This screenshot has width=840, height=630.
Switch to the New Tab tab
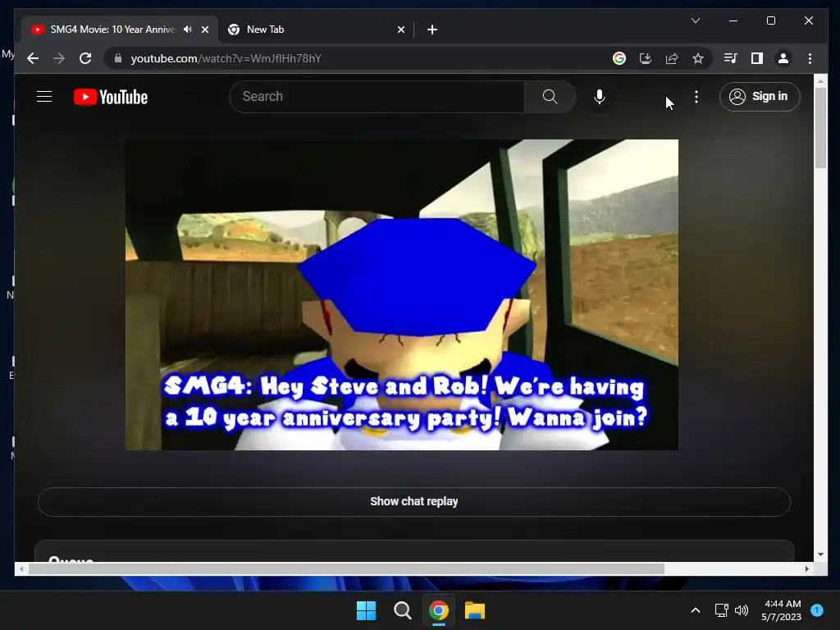316,30
